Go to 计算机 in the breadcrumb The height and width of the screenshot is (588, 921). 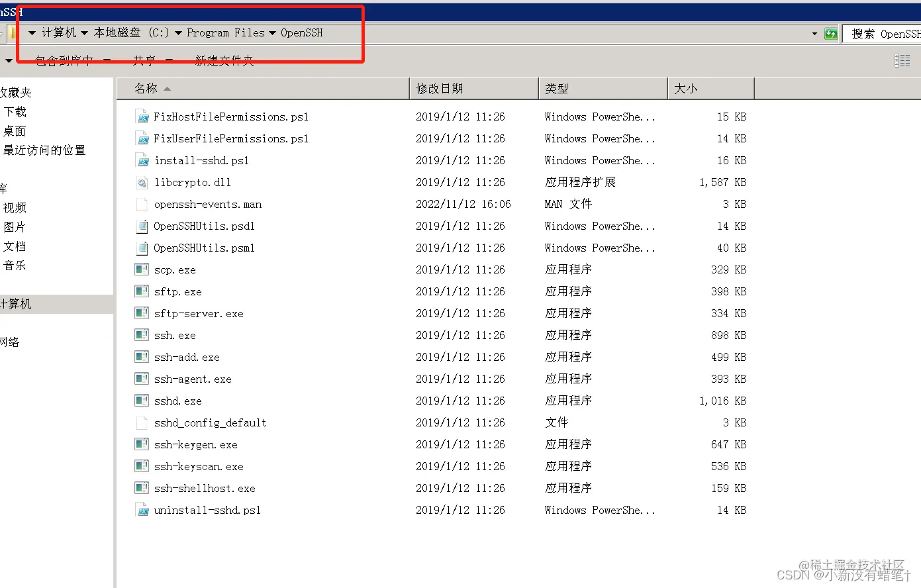(x=59, y=32)
